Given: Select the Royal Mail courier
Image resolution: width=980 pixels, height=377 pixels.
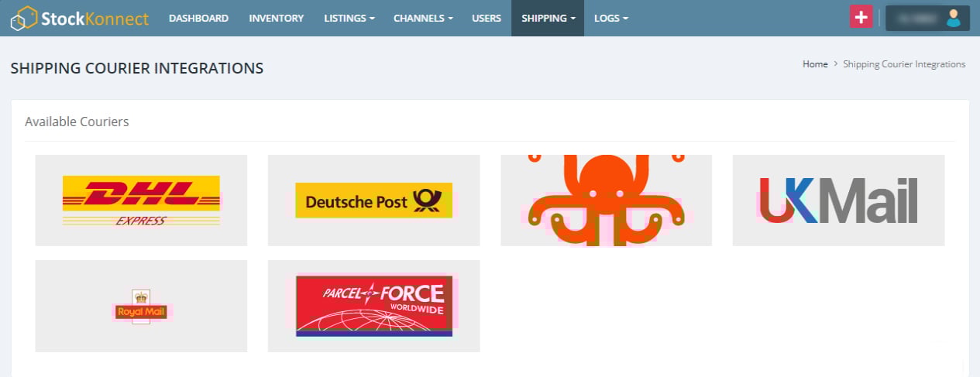Looking at the screenshot, I should [x=141, y=306].
